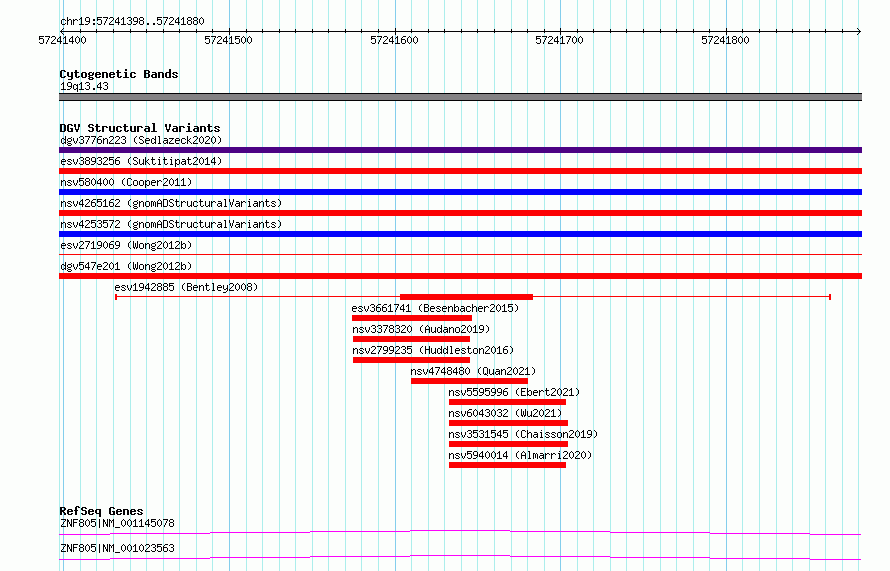This screenshot has width=890, height=571.
Task: Select the nsv580400 (Cooper2011) variant label
Action: click(126, 182)
